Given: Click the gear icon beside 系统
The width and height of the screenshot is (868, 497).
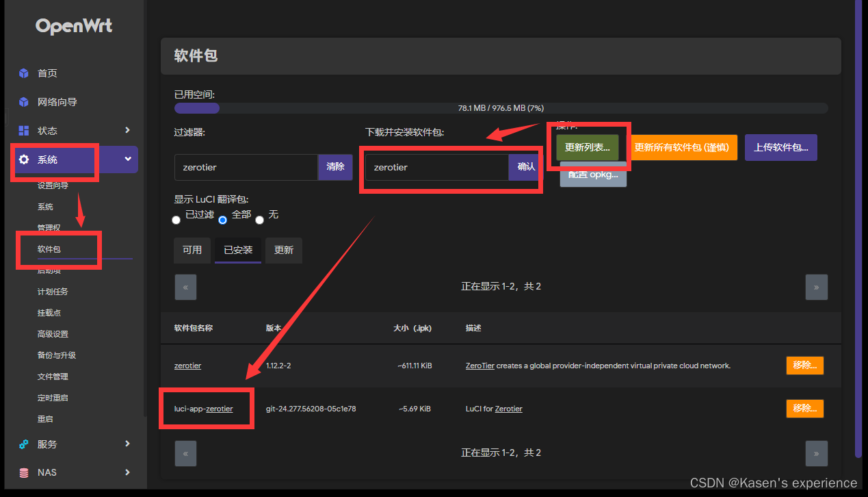Looking at the screenshot, I should pos(24,160).
